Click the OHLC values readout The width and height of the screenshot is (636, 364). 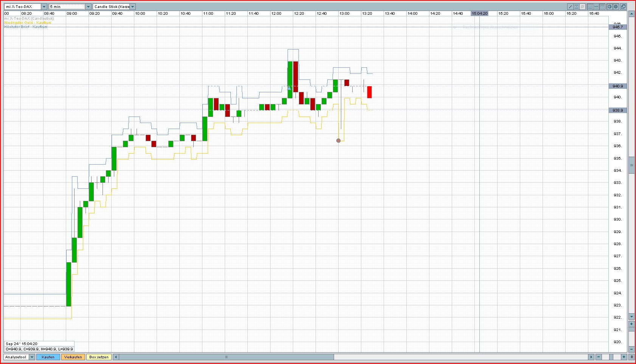click(x=39, y=349)
